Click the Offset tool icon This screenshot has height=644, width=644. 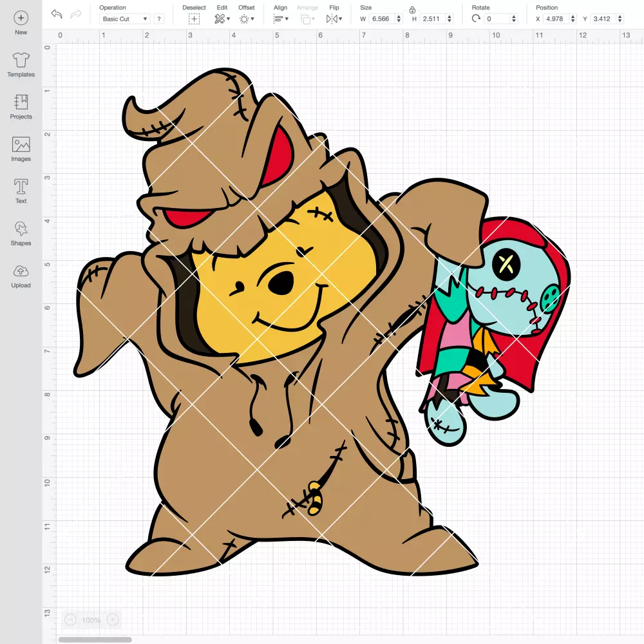[244, 19]
